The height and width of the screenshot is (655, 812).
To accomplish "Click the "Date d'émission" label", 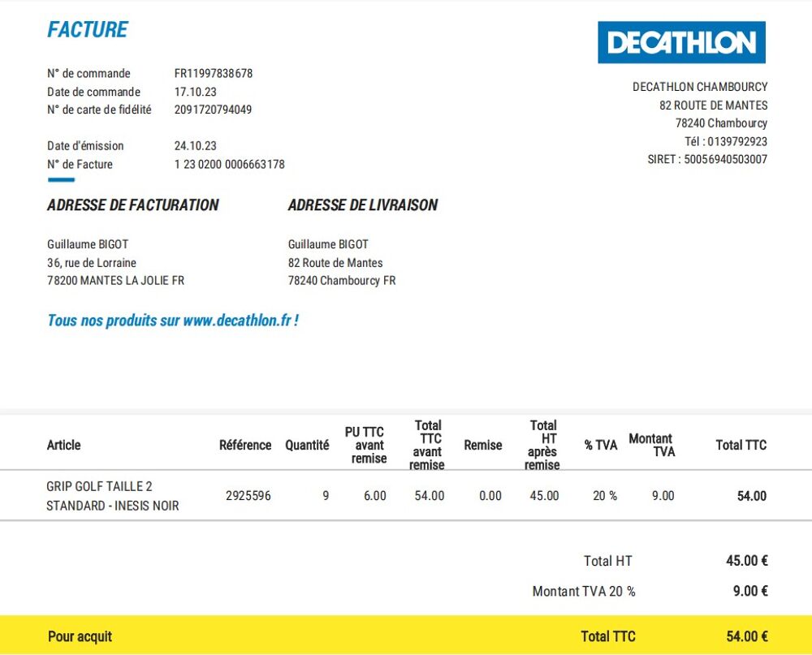I will tap(85, 146).
